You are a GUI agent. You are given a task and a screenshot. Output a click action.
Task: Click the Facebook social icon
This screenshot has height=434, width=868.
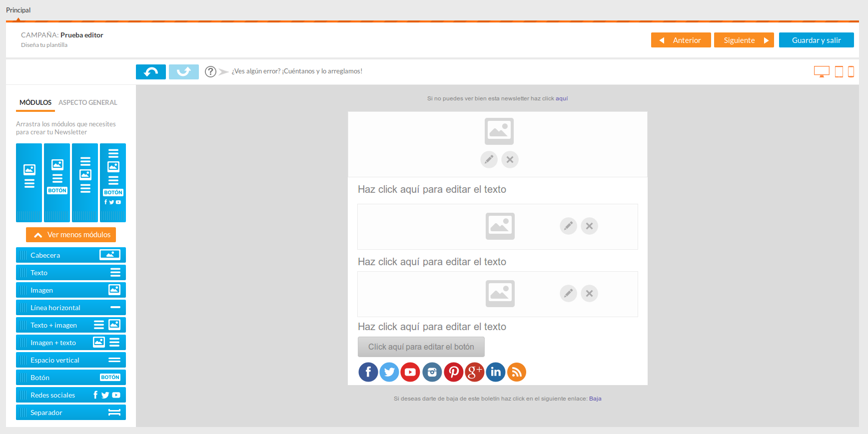(x=368, y=372)
